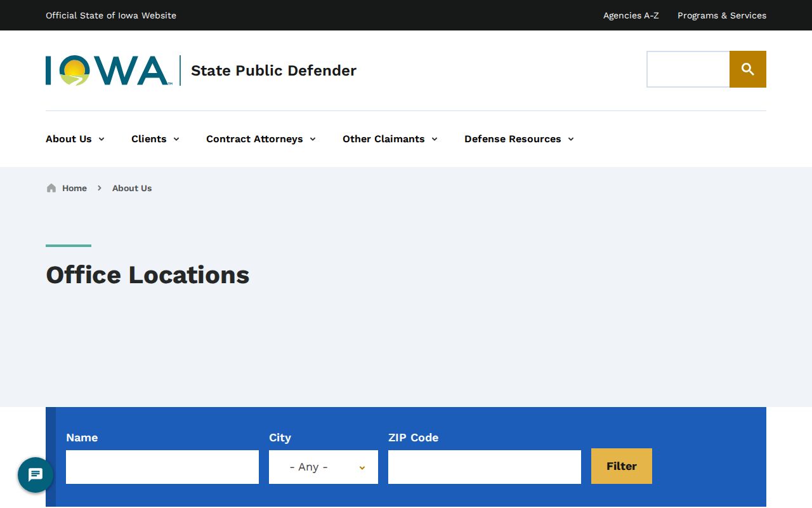Open Agencies A-Z link
This screenshot has width=812, height=508.
point(631,15)
